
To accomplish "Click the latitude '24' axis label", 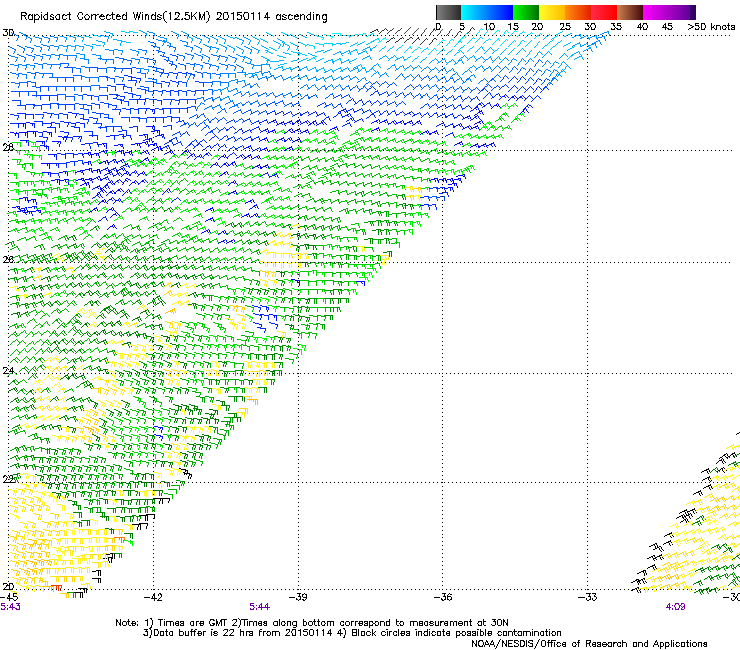I will [x=8, y=371].
